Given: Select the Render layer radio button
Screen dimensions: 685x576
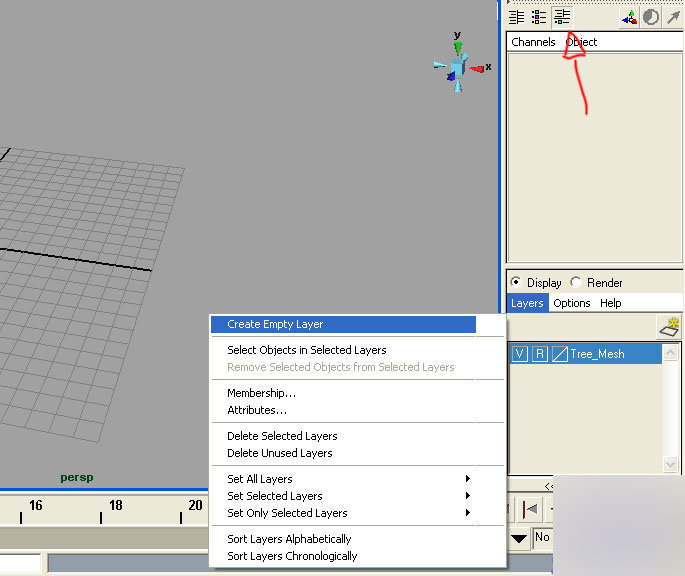Looking at the screenshot, I should pos(576,282).
